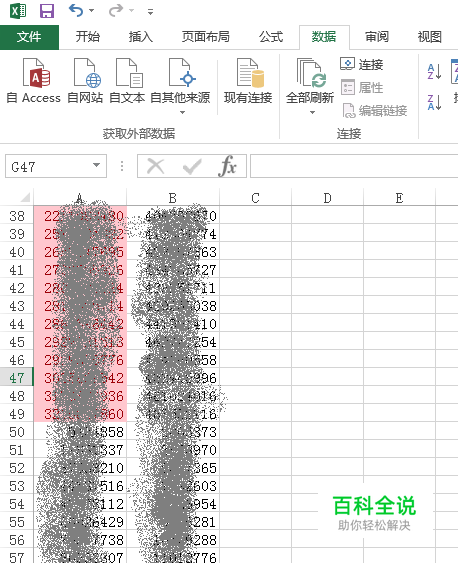Click cell C40

[255, 252]
